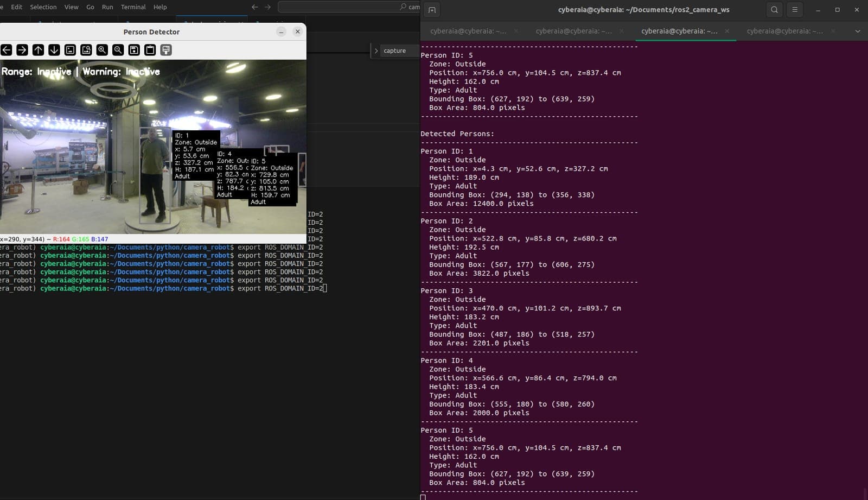Copy the image to the clipboard
The width and height of the screenshot is (868, 500).
pyautogui.click(x=150, y=50)
